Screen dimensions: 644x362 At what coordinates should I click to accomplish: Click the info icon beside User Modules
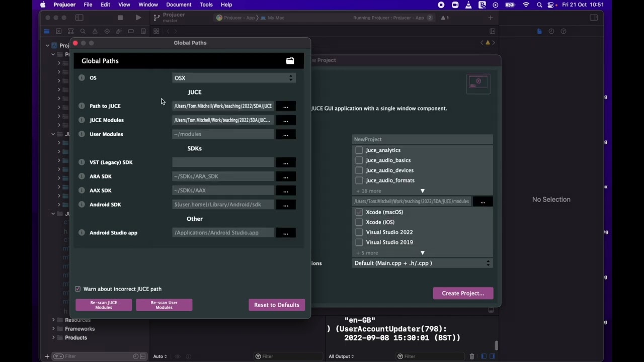pos(82,134)
